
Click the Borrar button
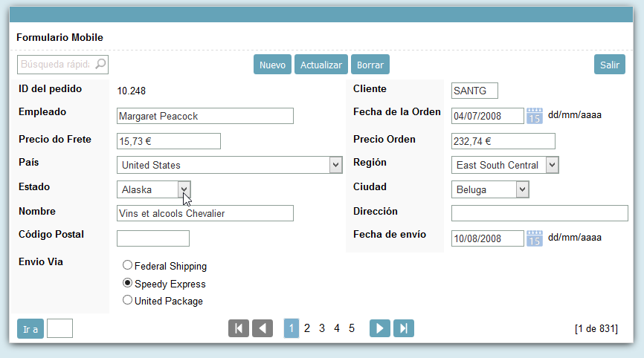(x=370, y=65)
